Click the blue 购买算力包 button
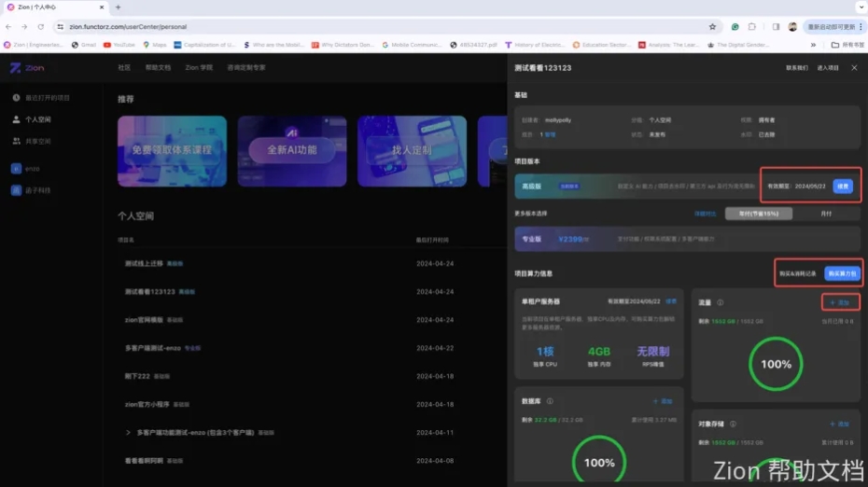Screen dimensions: 868x487 [x=842, y=273]
